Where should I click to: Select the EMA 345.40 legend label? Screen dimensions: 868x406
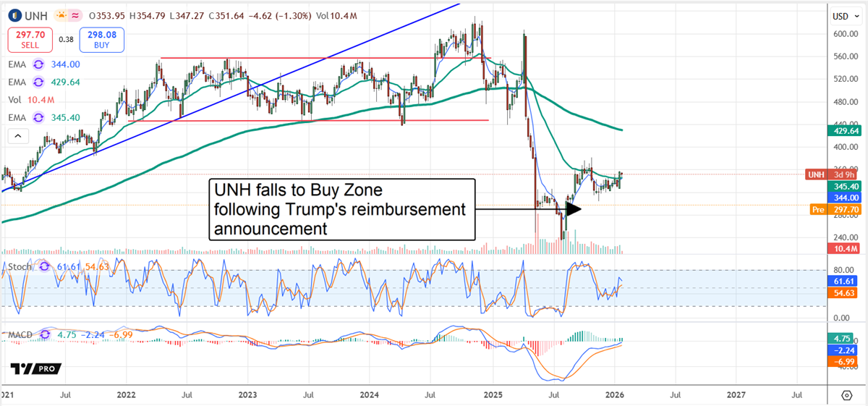pos(17,119)
